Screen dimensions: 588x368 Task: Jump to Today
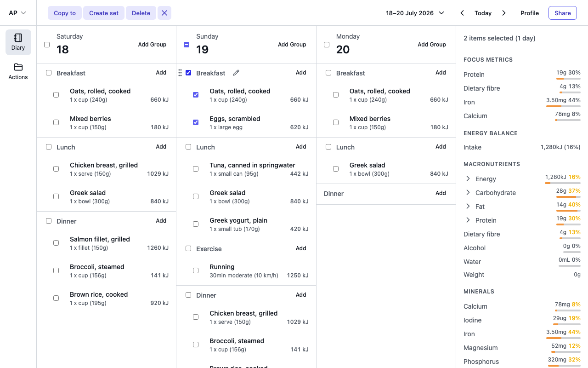pyautogui.click(x=483, y=13)
